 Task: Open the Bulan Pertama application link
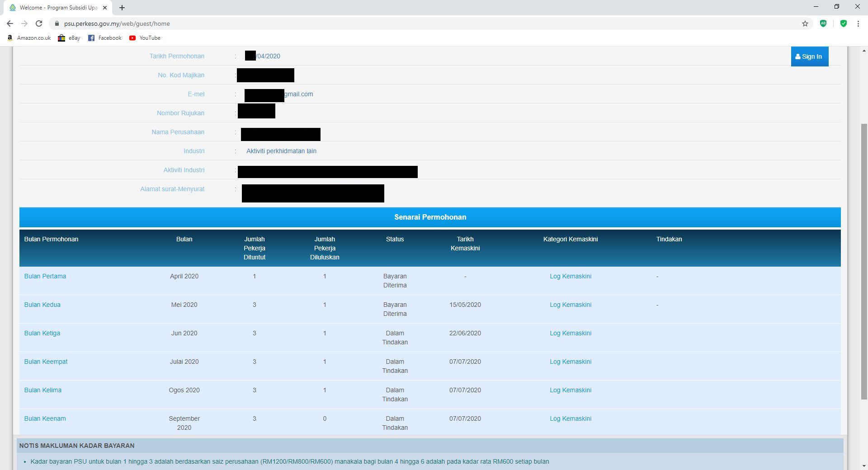[x=45, y=276]
